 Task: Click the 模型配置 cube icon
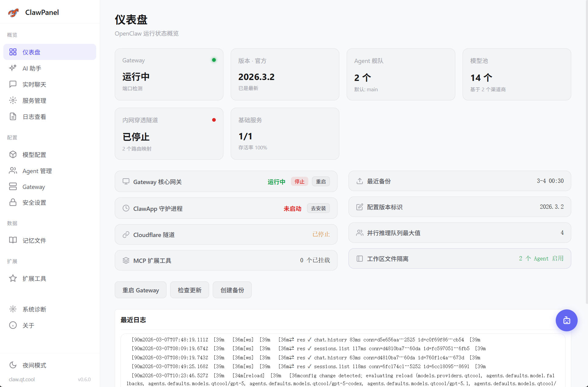coord(13,155)
